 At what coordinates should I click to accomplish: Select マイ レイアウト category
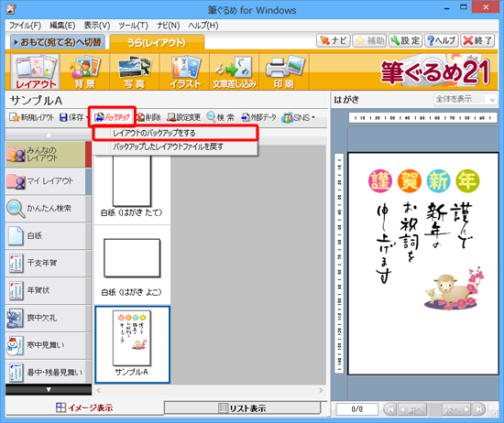[x=49, y=181]
